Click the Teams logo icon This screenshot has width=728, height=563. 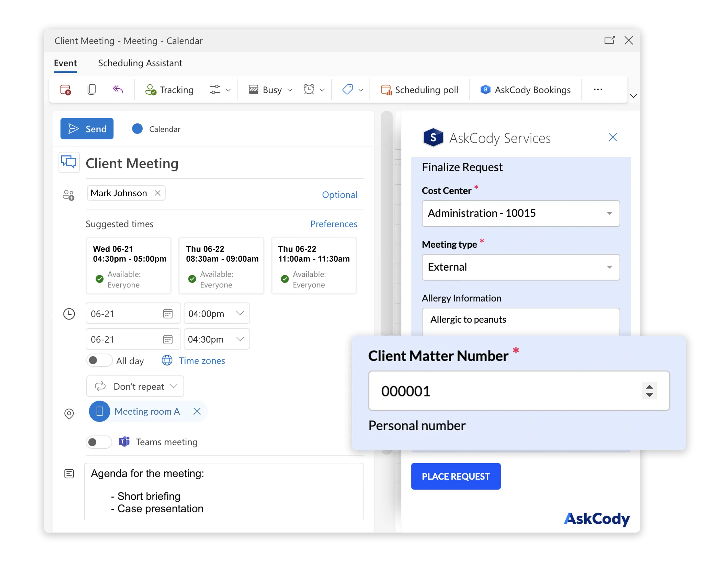(x=124, y=442)
